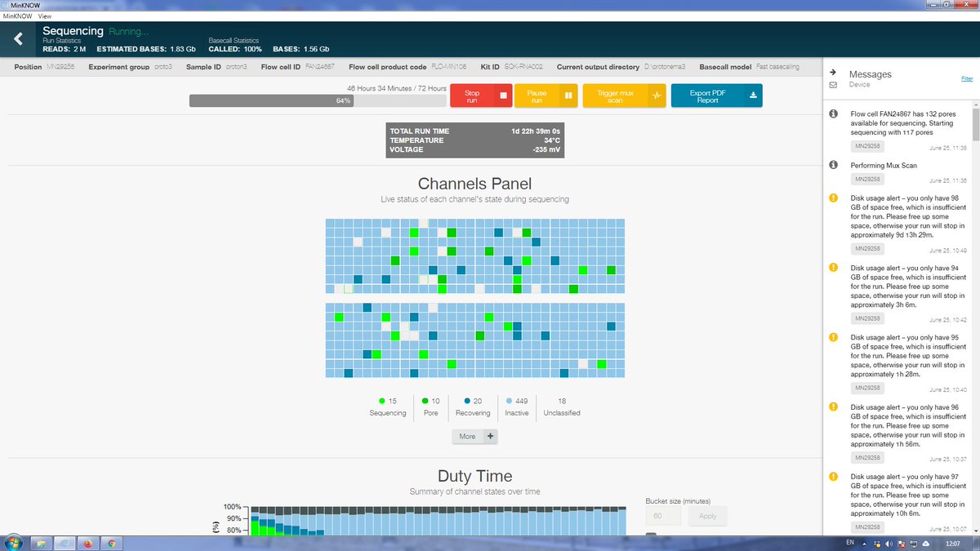This screenshot has width=980, height=551.
Task: Click the download icon on Export PDF Report
Action: click(x=753, y=96)
